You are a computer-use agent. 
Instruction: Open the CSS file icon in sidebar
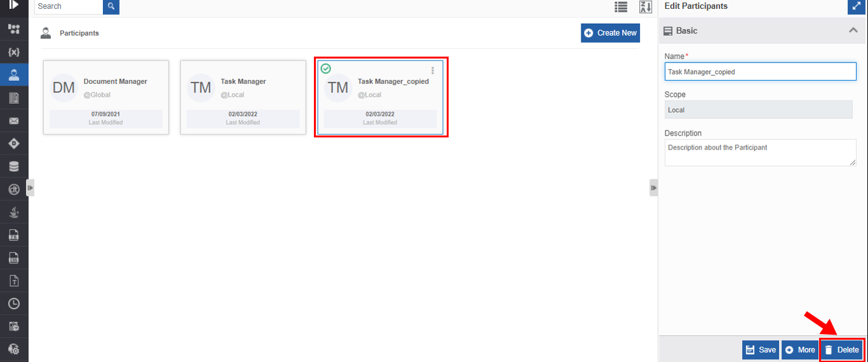coord(13,258)
